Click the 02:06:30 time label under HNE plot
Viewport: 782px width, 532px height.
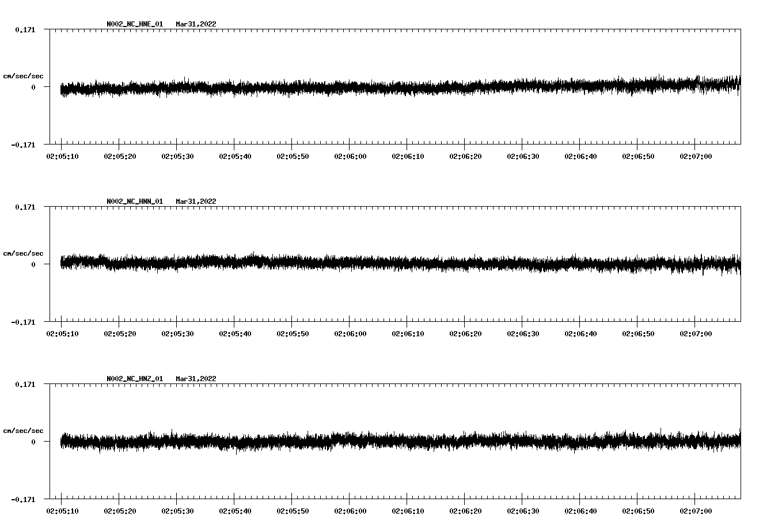pos(523,156)
